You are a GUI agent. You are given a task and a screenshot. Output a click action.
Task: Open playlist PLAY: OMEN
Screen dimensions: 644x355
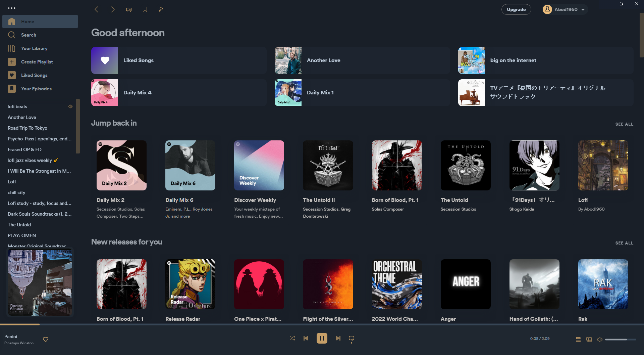click(22, 235)
